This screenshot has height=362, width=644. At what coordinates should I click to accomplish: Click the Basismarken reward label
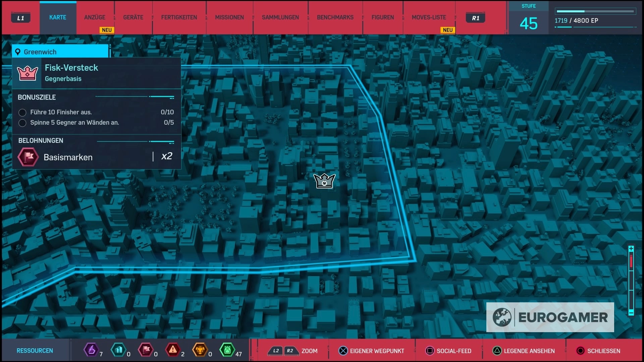click(x=68, y=157)
